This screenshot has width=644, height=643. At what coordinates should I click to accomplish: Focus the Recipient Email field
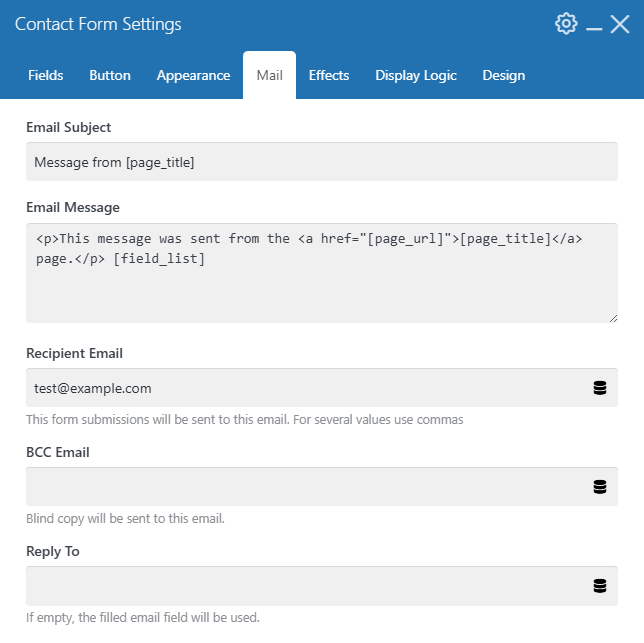click(x=322, y=388)
